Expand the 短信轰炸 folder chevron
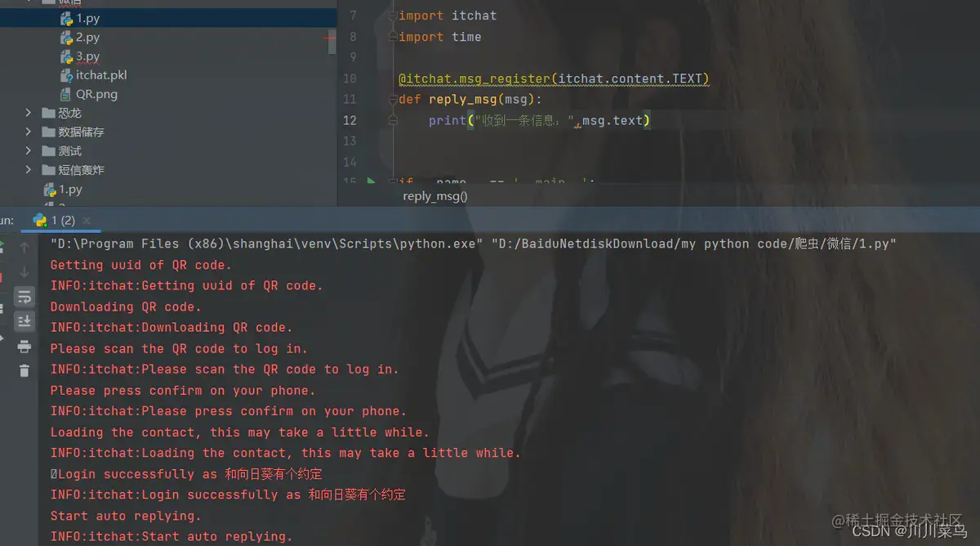Image resolution: width=980 pixels, height=546 pixels. [x=28, y=170]
